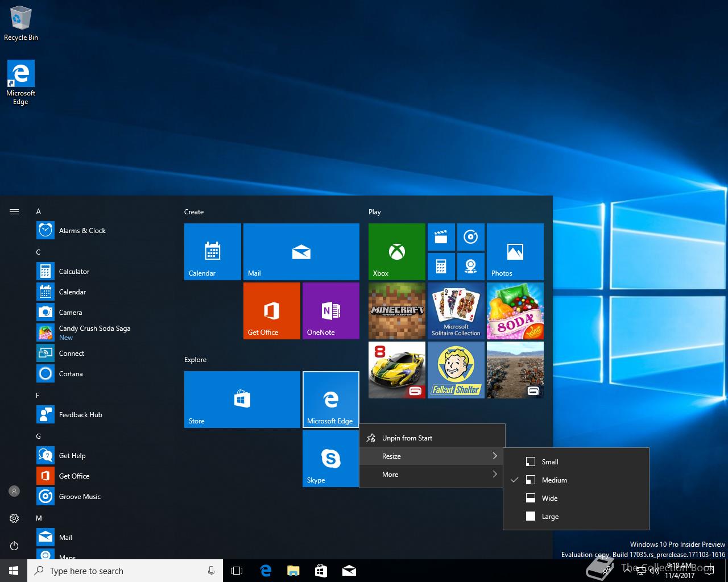Click the Explore group header

(195, 360)
